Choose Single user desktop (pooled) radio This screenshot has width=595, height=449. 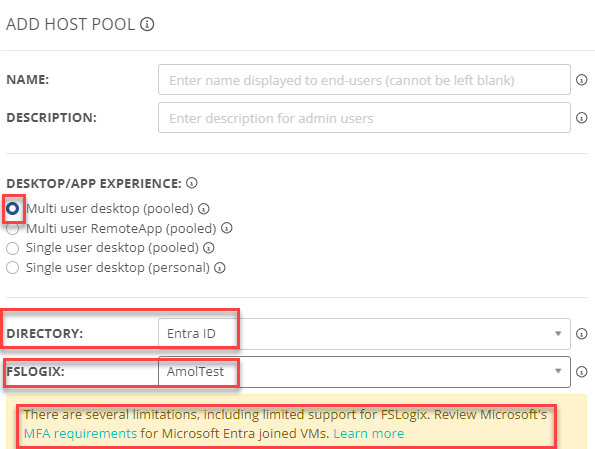pos(13,248)
